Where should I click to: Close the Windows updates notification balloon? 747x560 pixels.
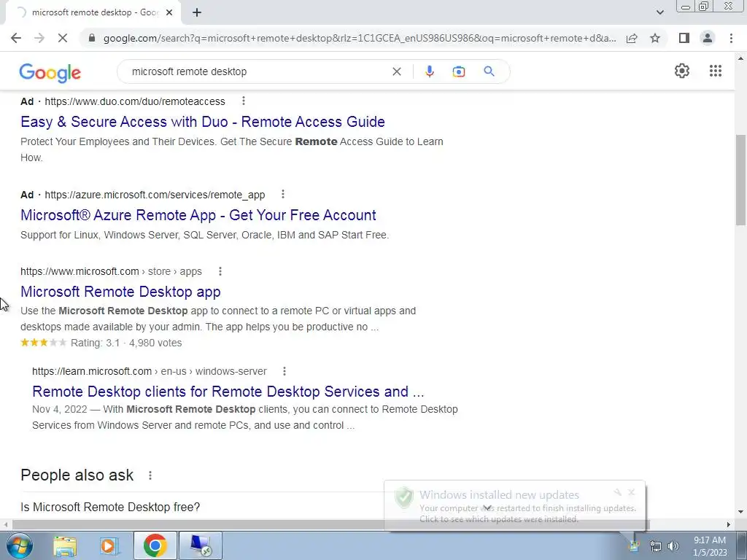tap(631, 492)
